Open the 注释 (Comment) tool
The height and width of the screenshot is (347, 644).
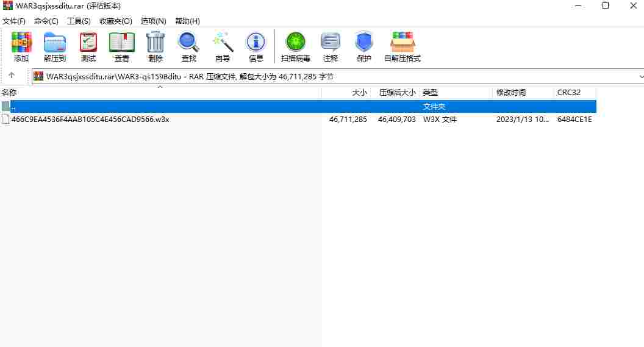point(330,47)
